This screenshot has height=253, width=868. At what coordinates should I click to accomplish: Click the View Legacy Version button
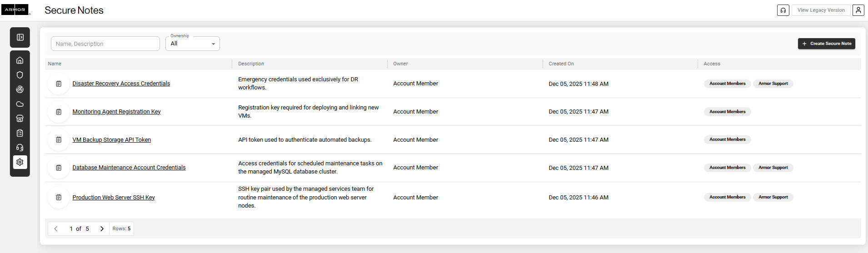point(821,10)
